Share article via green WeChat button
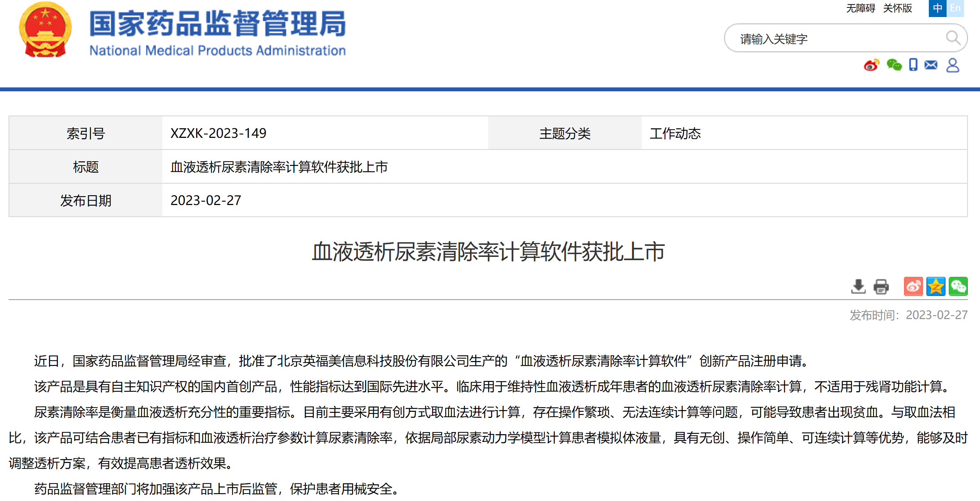 958,286
